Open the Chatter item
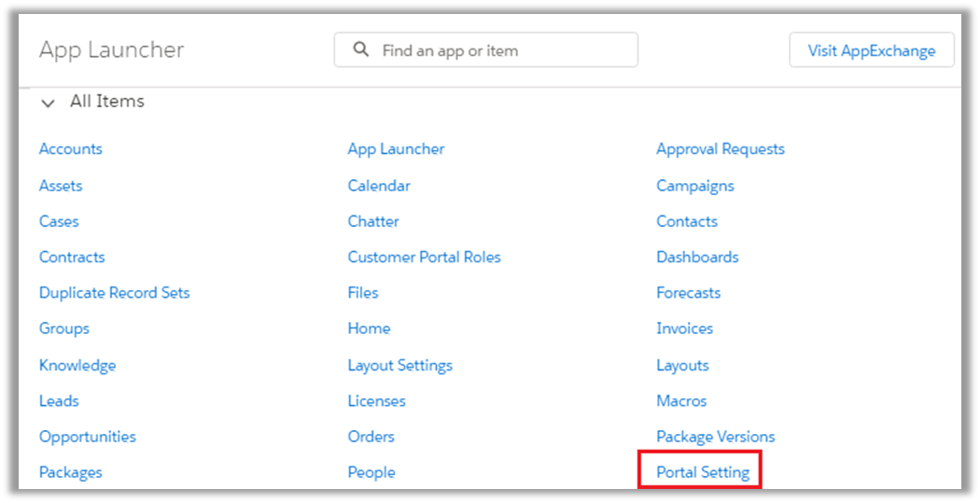 (373, 222)
